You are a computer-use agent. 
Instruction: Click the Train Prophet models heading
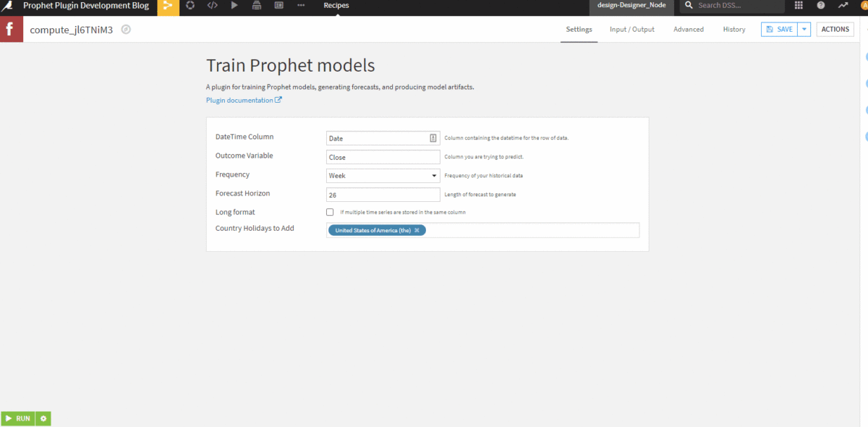point(291,65)
